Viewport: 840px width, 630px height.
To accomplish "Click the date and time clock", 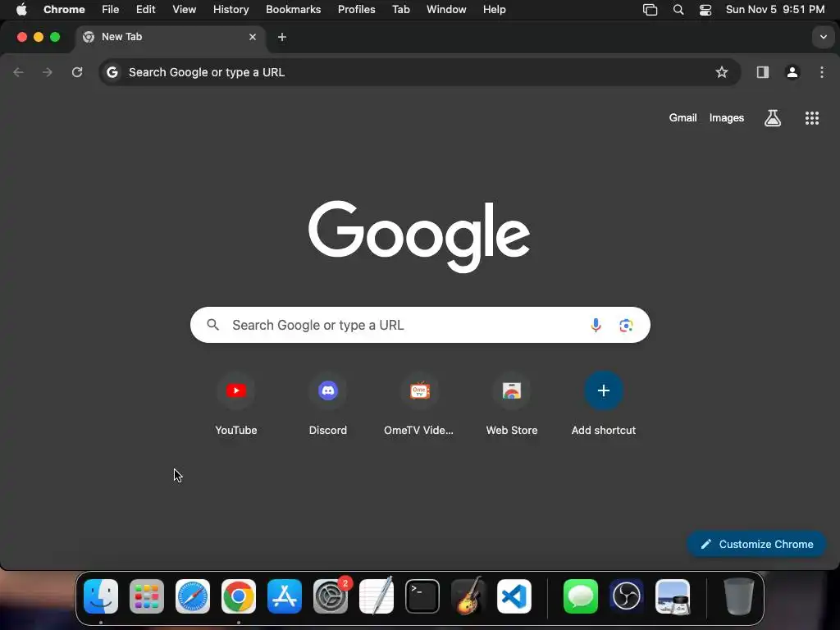I will pyautogui.click(x=774, y=10).
